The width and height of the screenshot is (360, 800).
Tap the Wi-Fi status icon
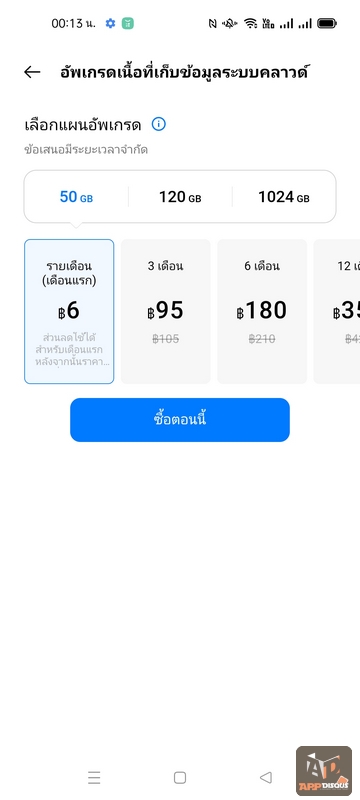(x=250, y=23)
